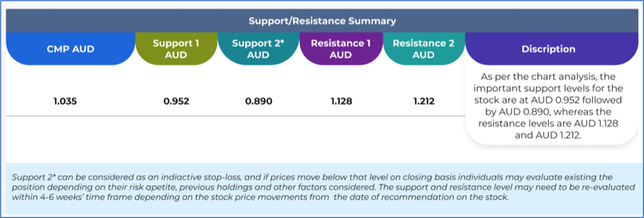The image size is (644, 218).
Task: Click the CMP value 1.035
Action: 64,102
